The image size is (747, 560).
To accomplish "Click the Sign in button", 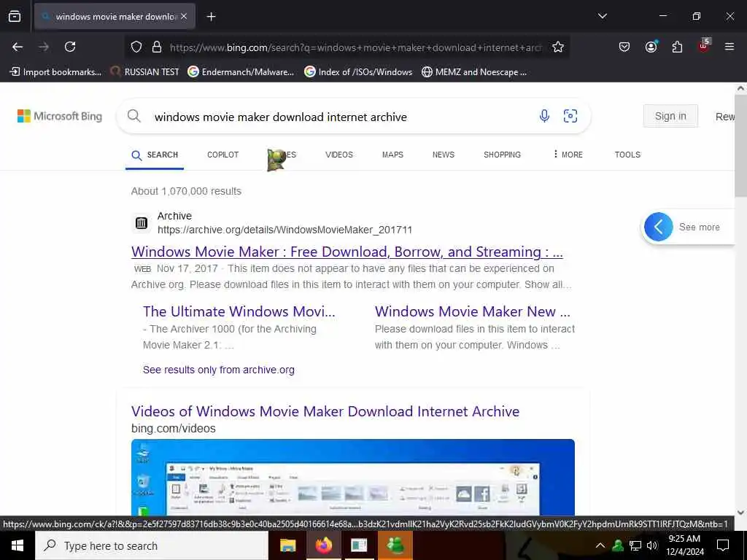I will [x=670, y=116].
